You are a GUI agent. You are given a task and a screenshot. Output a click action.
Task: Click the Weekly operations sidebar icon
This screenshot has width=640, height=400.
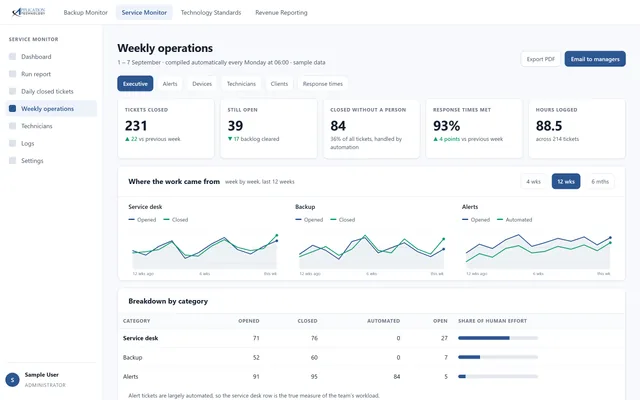pos(13,109)
